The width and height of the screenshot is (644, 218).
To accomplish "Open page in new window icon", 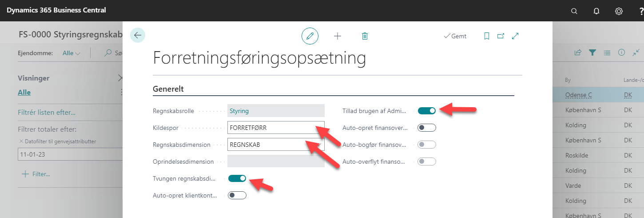I will pos(501,36).
